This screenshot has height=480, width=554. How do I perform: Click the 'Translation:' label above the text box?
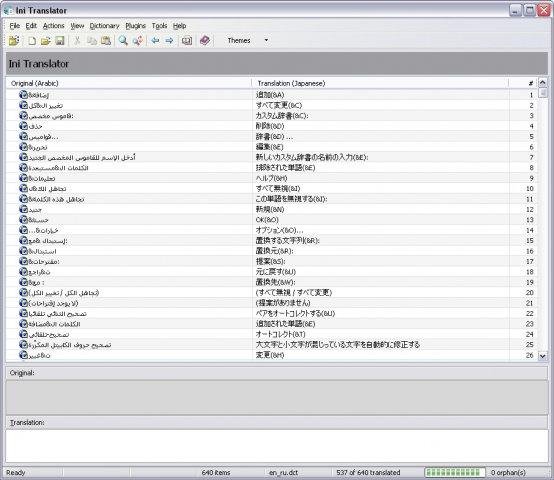(x=27, y=422)
